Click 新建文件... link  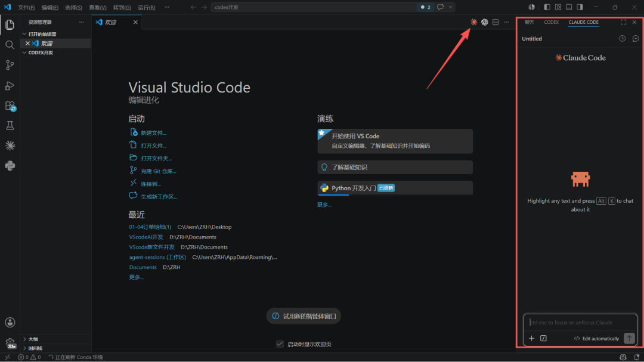pos(153,133)
